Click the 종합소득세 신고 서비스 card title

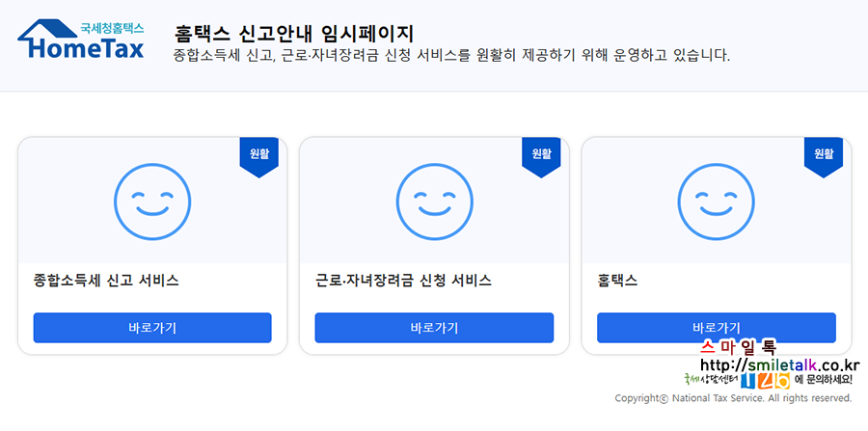(x=106, y=281)
